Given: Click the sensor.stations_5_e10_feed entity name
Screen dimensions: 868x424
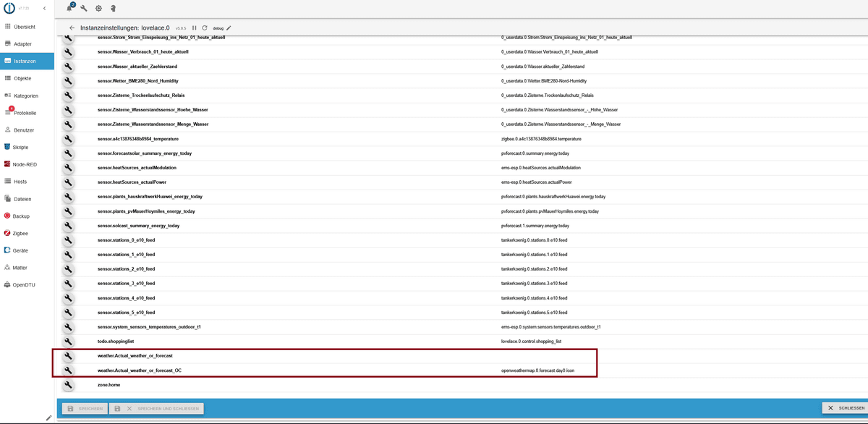Looking at the screenshot, I should point(126,313).
